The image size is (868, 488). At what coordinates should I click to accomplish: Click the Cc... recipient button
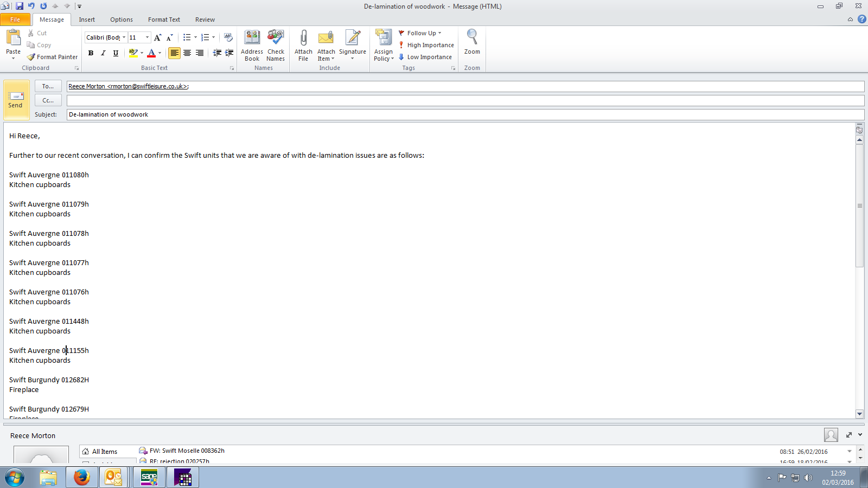point(48,100)
